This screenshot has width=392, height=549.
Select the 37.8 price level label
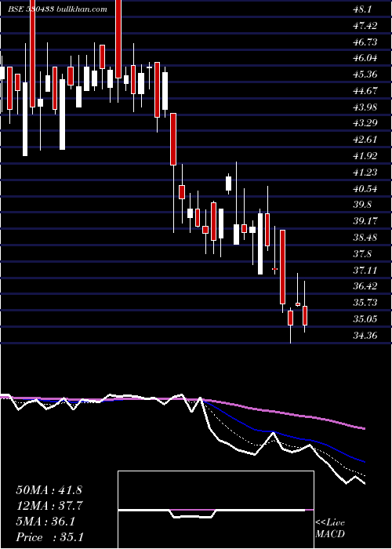point(362,254)
